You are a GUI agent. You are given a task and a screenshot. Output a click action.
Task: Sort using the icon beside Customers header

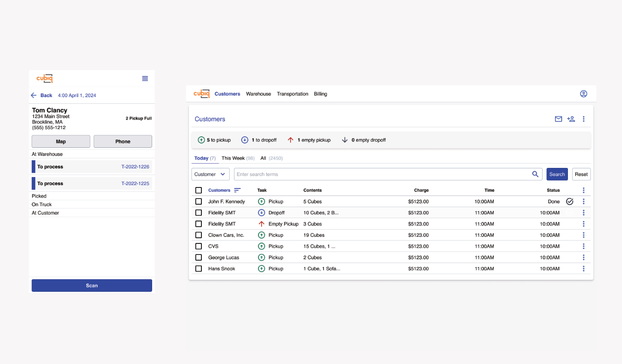coord(237,190)
